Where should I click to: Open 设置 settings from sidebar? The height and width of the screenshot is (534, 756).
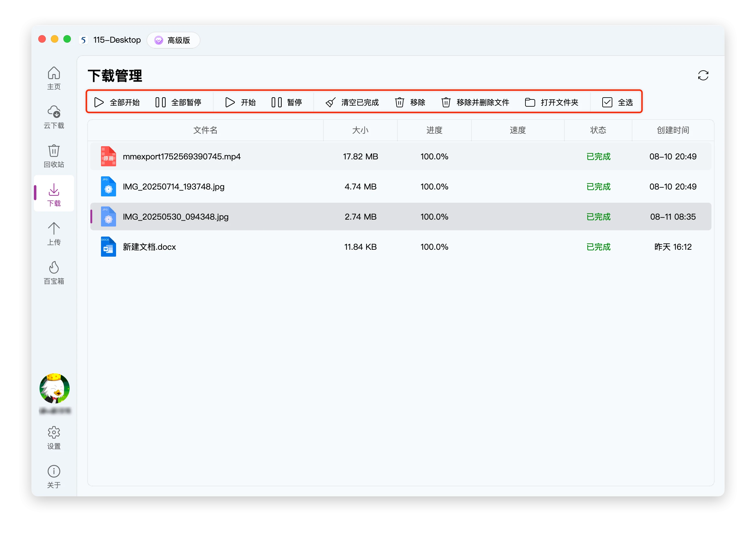pos(54,437)
